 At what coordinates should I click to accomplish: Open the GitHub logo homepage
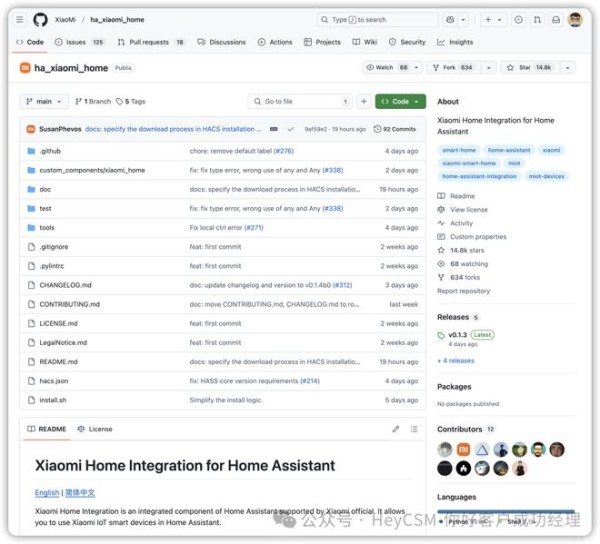40,20
